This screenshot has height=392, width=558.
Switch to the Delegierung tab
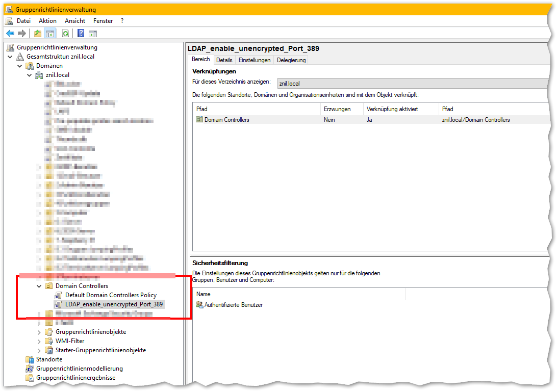pyautogui.click(x=291, y=60)
